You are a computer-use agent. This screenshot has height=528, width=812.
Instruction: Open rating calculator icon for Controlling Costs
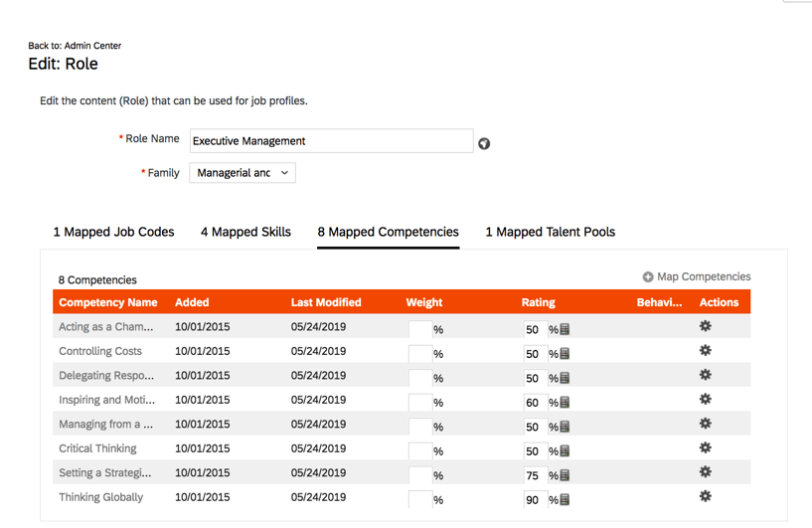[x=565, y=354]
